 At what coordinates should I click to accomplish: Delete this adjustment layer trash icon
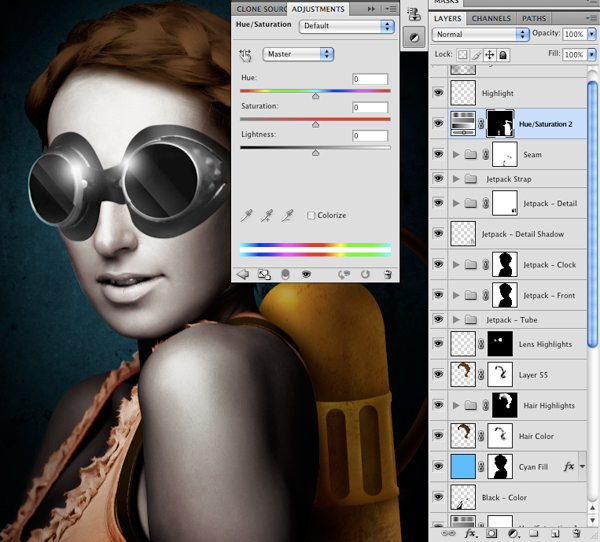[388, 274]
